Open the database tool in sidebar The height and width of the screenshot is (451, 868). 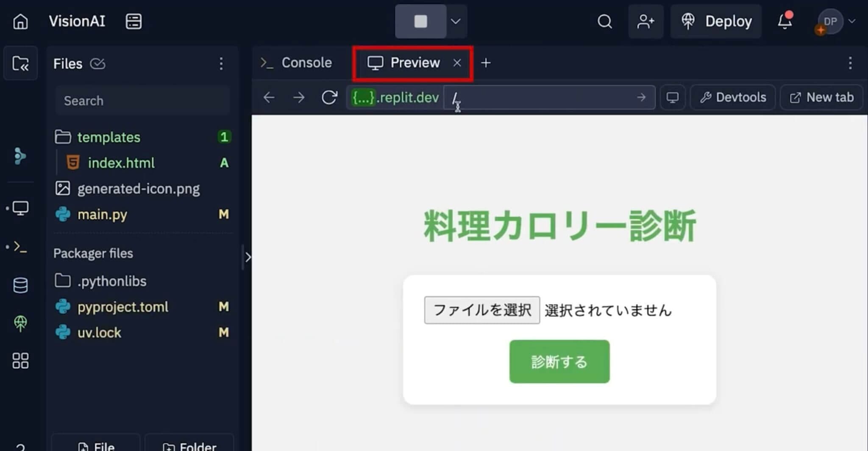coord(20,285)
